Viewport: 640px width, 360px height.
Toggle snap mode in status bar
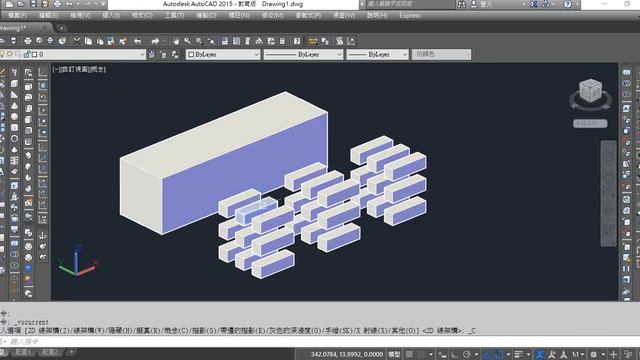(421, 354)
